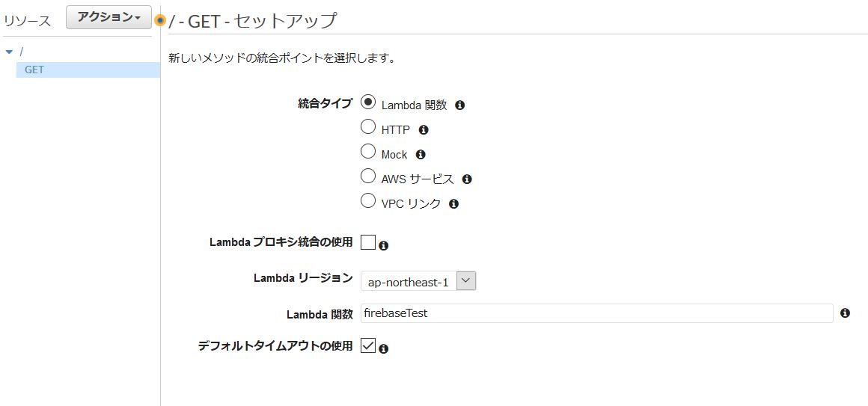
Task: Uncheck デフォルトタイムアウトの使用 checkbox
Action: tap(368, 345)
